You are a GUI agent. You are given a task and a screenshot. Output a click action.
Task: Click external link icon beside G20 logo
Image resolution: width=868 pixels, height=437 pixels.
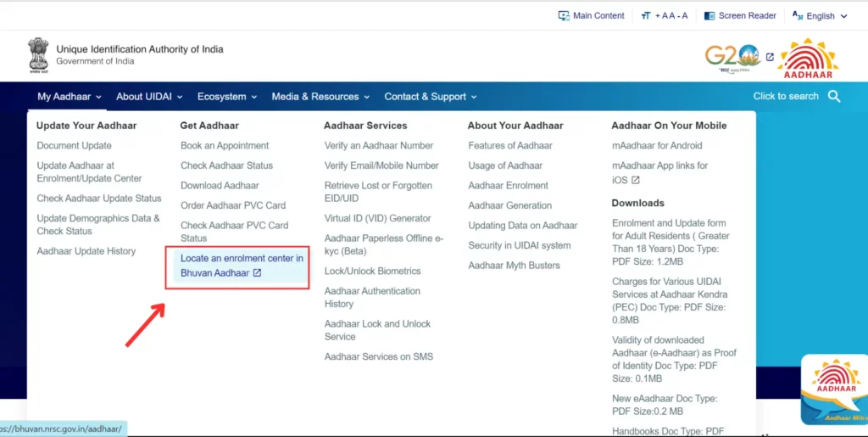(770, 58)
